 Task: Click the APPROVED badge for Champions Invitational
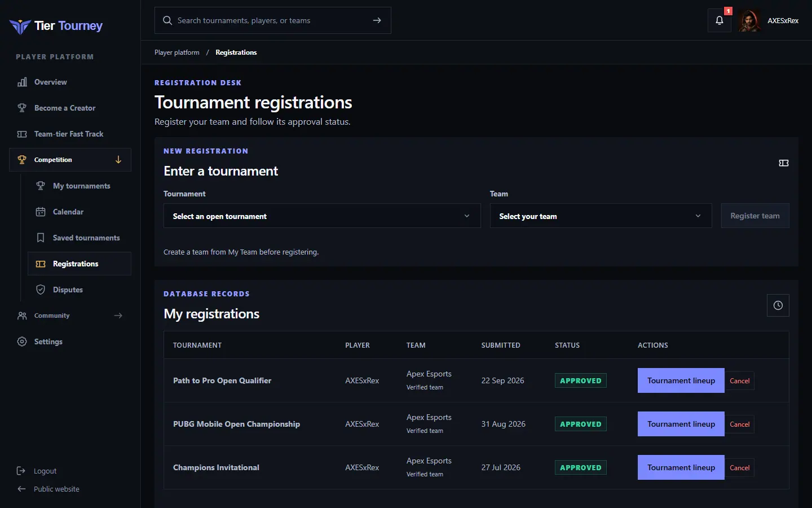(x=581, y=468)
